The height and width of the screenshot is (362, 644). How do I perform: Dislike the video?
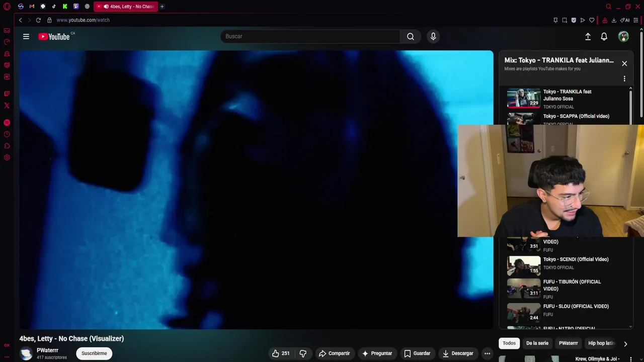(x=303, y=353)
